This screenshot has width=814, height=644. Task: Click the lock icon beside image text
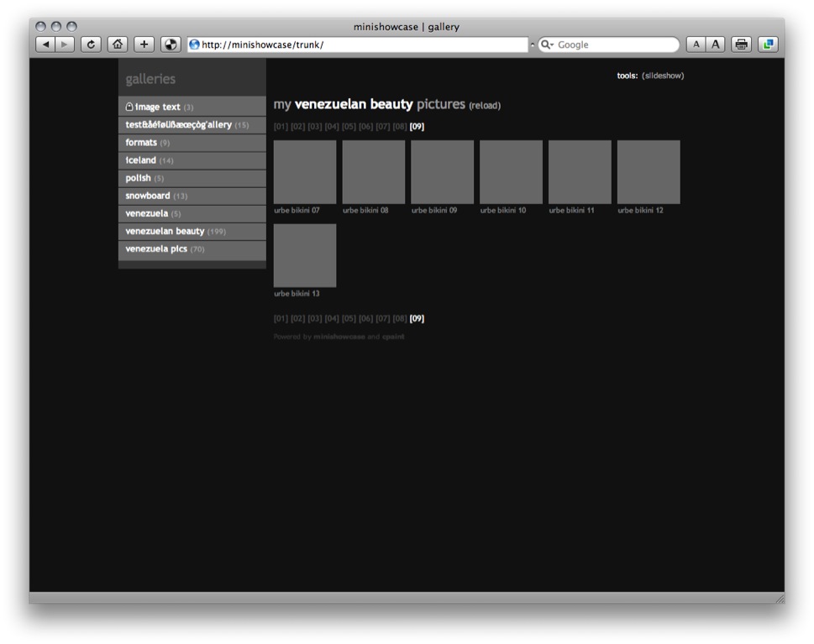pyautogui.click(x=129, y=107)
